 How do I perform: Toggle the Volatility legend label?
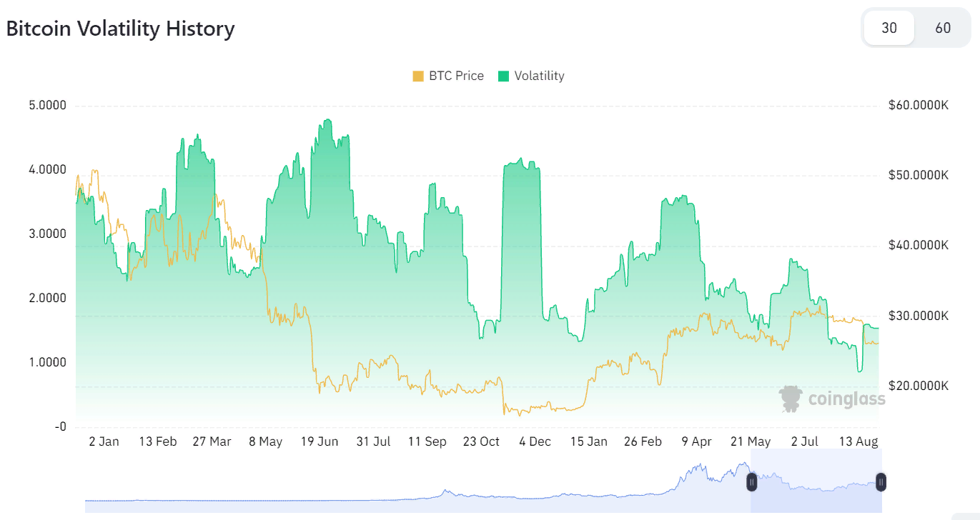(539, 76)
